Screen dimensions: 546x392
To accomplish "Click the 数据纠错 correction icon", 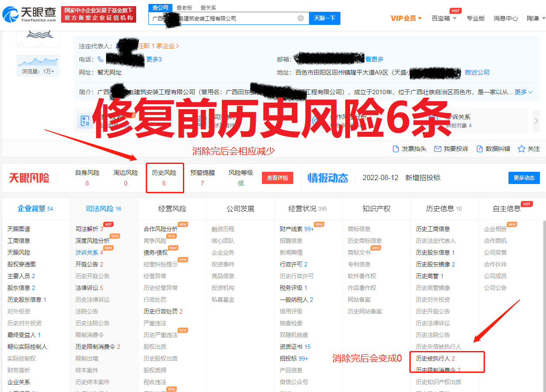I will coord(480,149).
